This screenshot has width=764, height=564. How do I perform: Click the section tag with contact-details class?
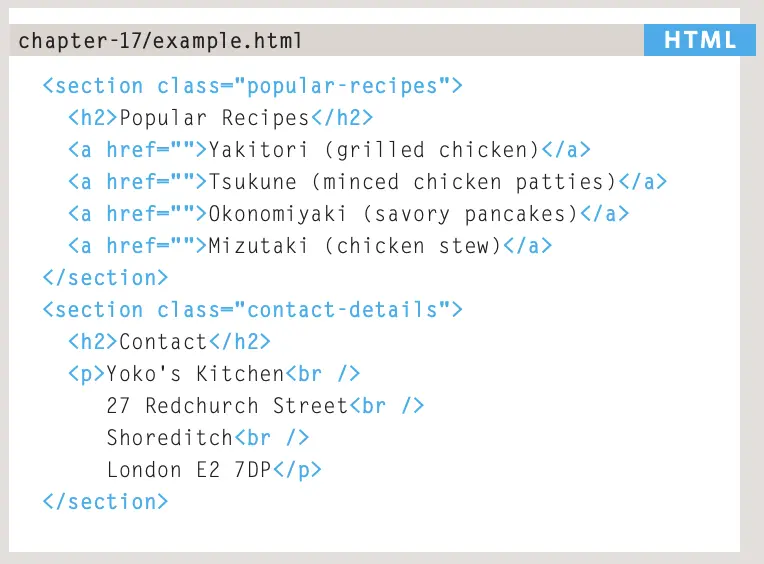coord(253,310)
